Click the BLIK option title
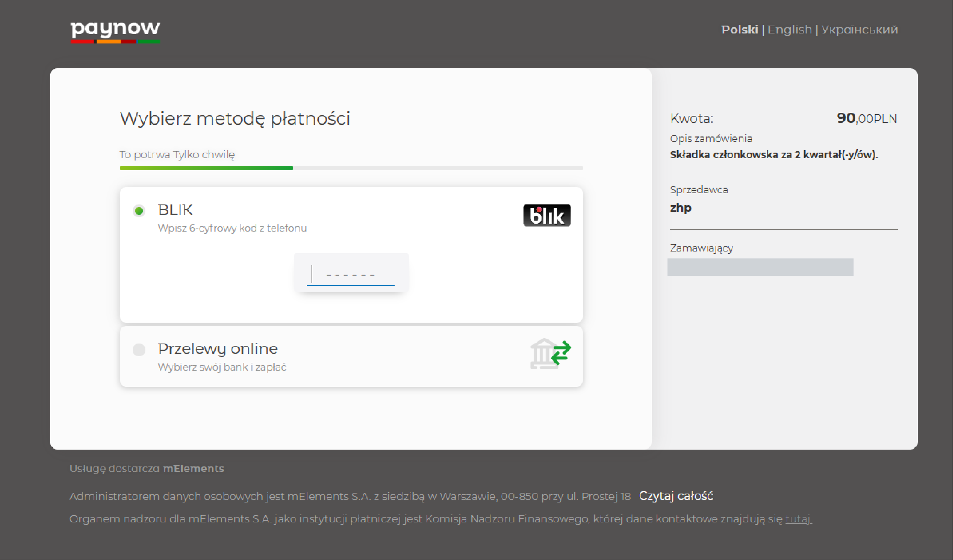The width and height of the screenshot is (953, 560). click(175, 210)
